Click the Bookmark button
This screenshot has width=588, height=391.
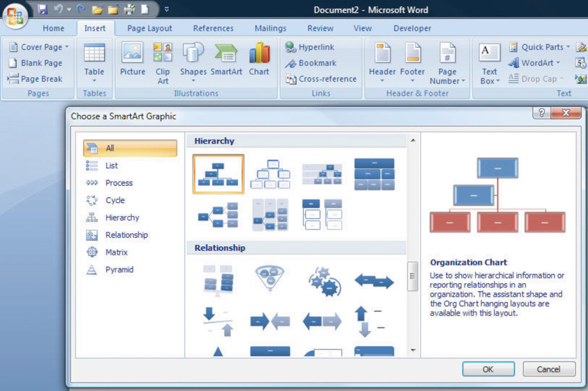coord(311,63)
